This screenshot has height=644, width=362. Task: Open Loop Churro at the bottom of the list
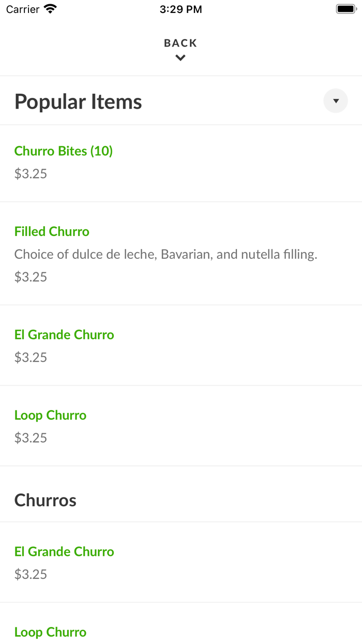tap(50, 632)
